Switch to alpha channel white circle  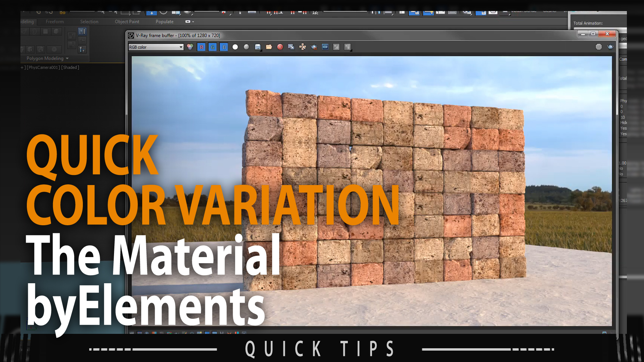235,47
